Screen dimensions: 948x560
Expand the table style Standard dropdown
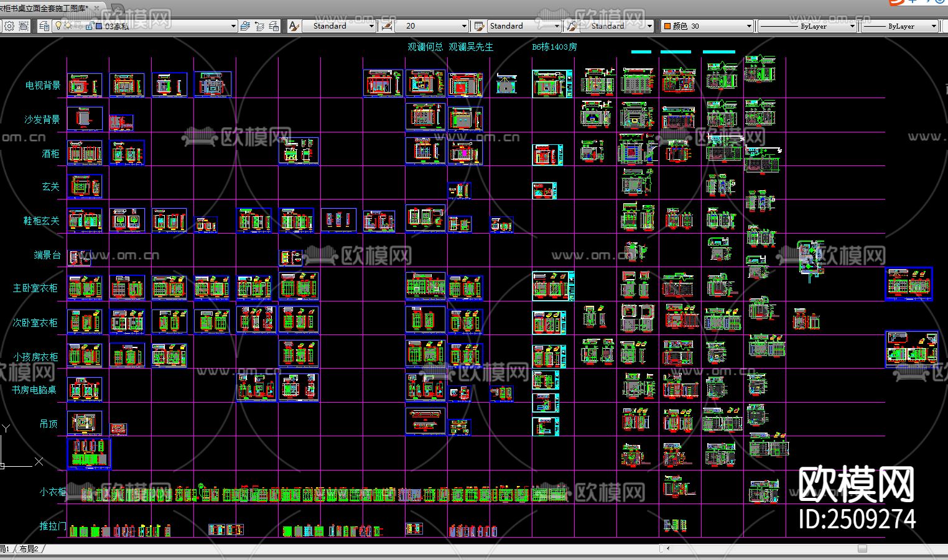[557, 26]
